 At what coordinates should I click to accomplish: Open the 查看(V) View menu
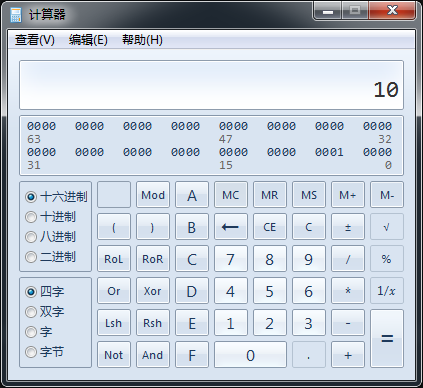35,40
